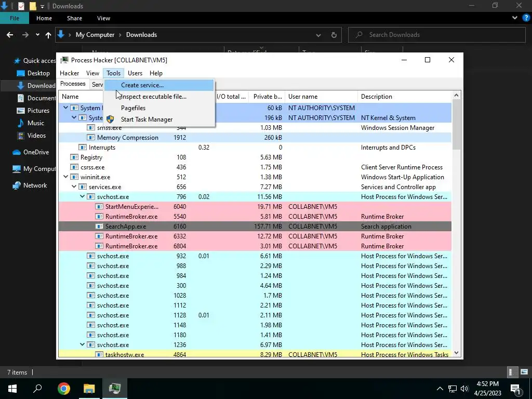Select Start Task Manager menu entry

point(159,119)
